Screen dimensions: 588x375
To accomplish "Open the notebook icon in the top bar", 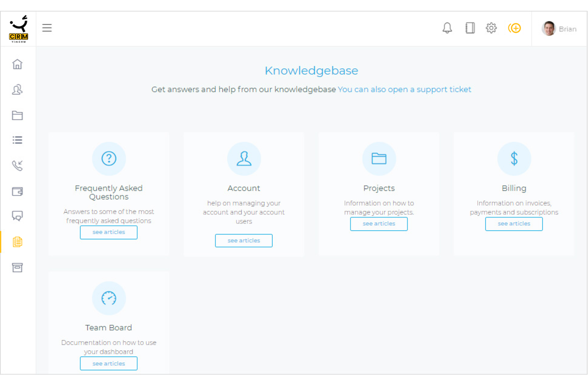I will click(470, 28).
